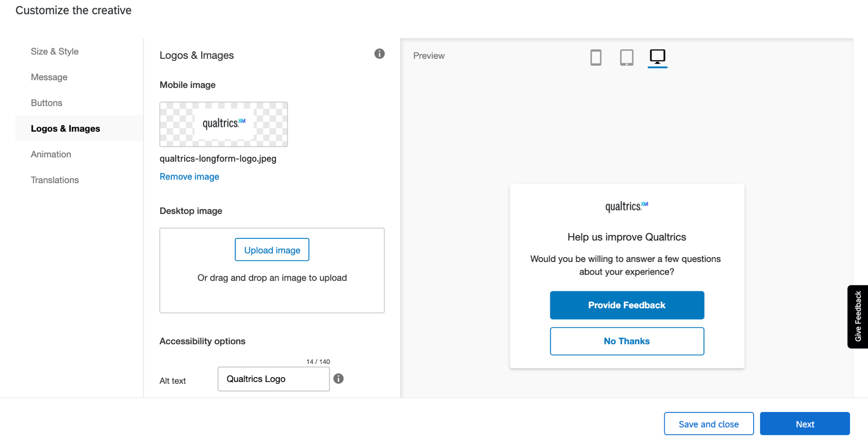Upload a desktop image

click(x=272, y=250)
